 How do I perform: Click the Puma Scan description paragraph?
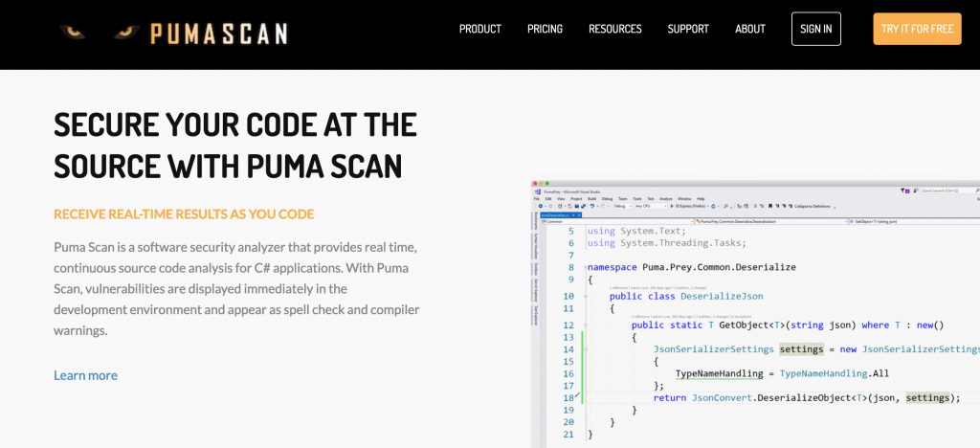(x=236, y=289)
